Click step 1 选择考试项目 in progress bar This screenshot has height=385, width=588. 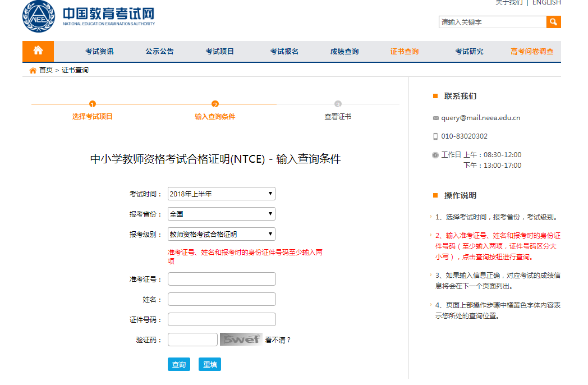[x=93, y=117]
